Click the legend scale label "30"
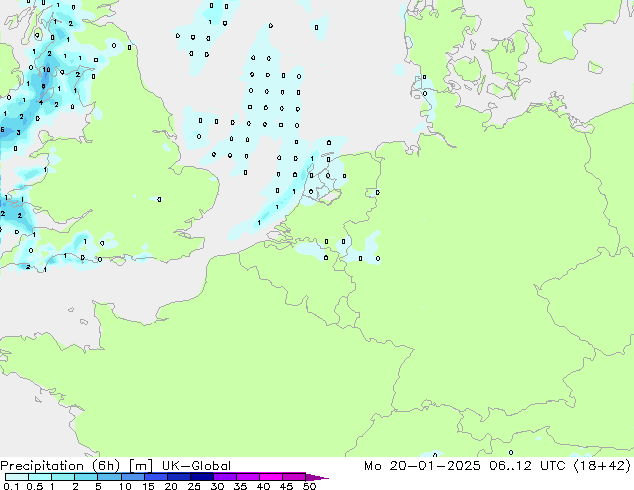This screenshot has height=490, width=634. (x=217, y=486)
